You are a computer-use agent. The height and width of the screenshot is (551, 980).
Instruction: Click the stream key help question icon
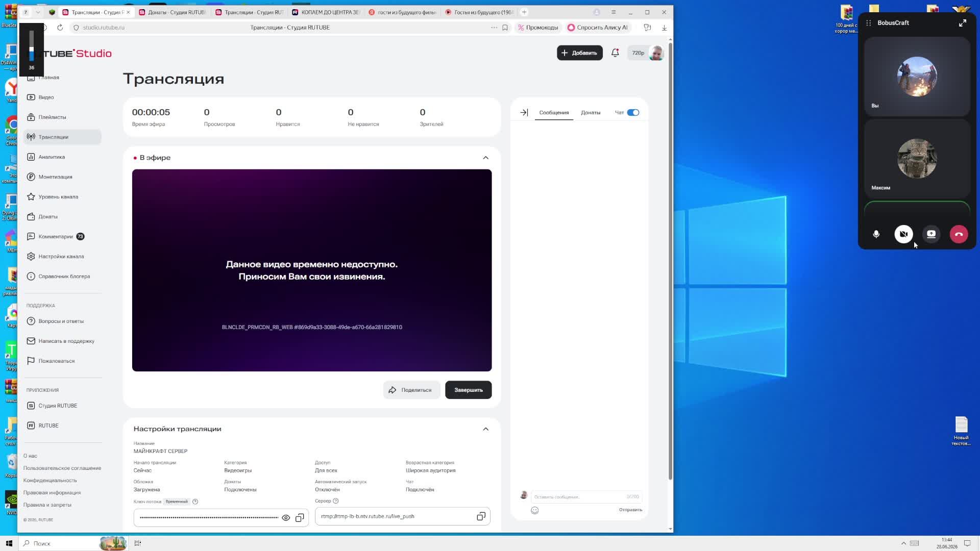pos(195,502)
